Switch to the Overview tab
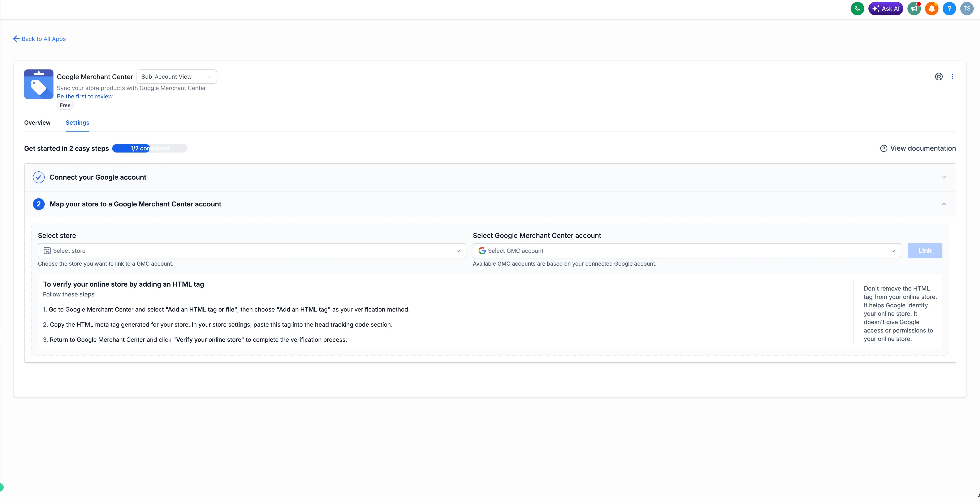The image size is (980, 497). pos(37,123)
